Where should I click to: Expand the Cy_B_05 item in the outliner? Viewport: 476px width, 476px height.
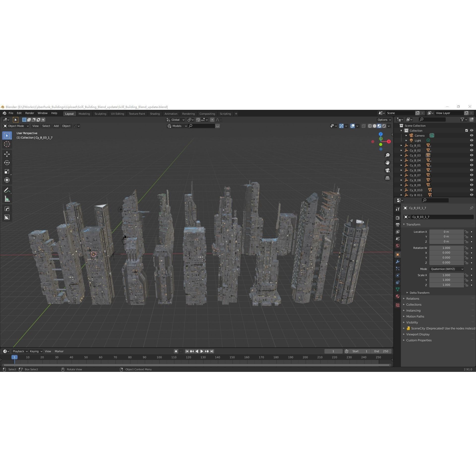pos(401,165)
